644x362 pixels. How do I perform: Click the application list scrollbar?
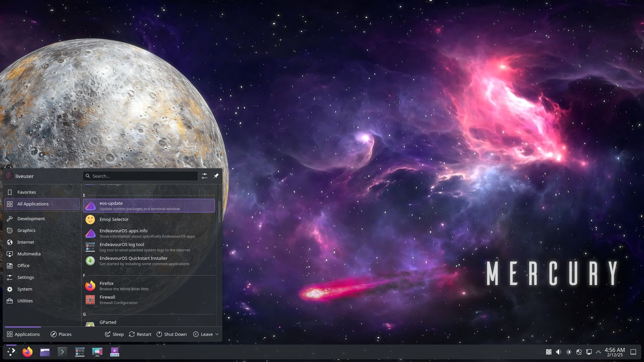coord(219,212)
